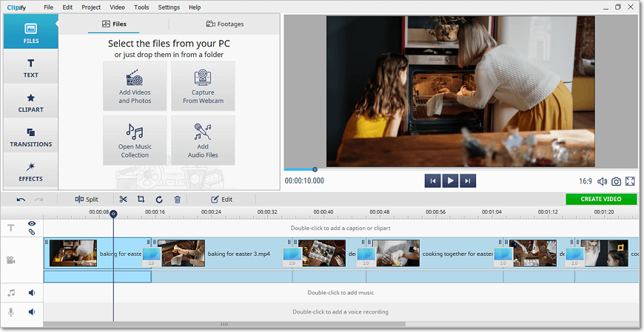Image resolution: width=644 pixels, height=332 pixels.
Task: Open the Settings menu
Action: click(x=169, y=7)
